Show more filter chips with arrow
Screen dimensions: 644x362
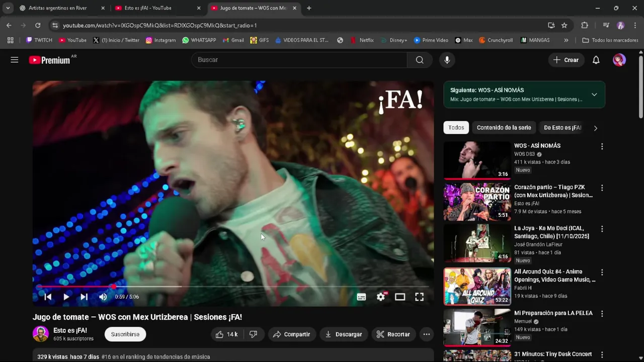point(596,128)
